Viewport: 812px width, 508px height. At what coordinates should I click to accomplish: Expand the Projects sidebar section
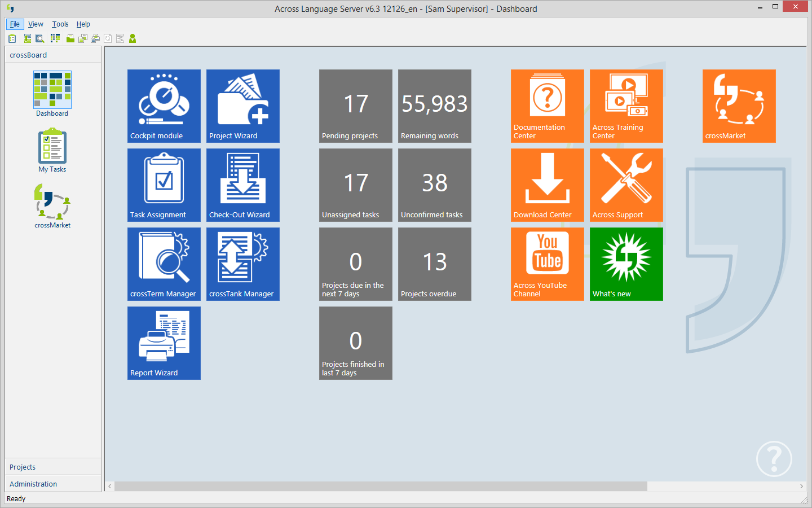coord(53,467)
